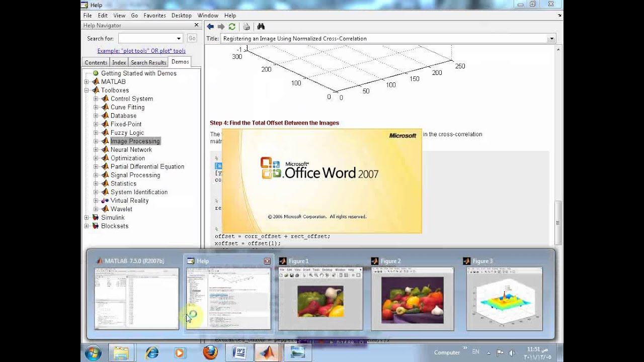Screen dimensions: 644x362
Task: Open the Desktop menu
Action: pyautogui.click(x=181, y=16)
